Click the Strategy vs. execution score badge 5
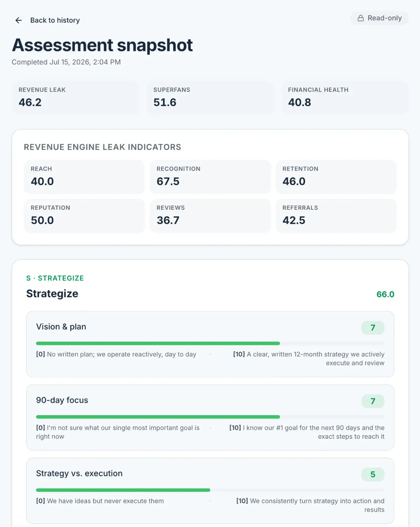420x527 pixels. [x=373, y=474]
